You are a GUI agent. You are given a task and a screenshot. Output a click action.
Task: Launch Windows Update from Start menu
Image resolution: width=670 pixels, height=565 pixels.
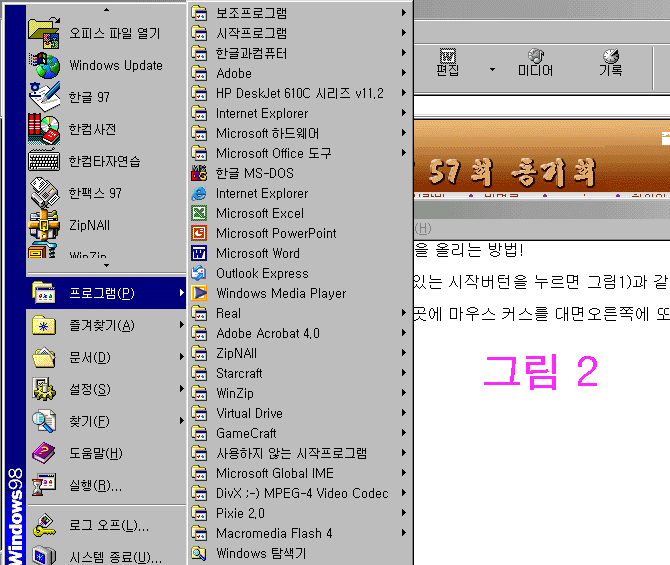tap(107, 65)
